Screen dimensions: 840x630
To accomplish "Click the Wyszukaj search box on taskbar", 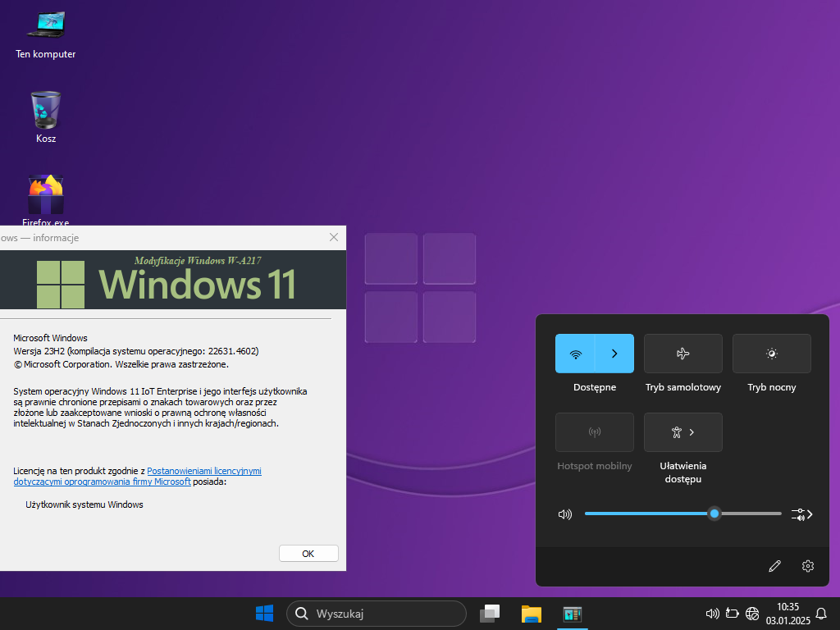I will coord(377,613).
